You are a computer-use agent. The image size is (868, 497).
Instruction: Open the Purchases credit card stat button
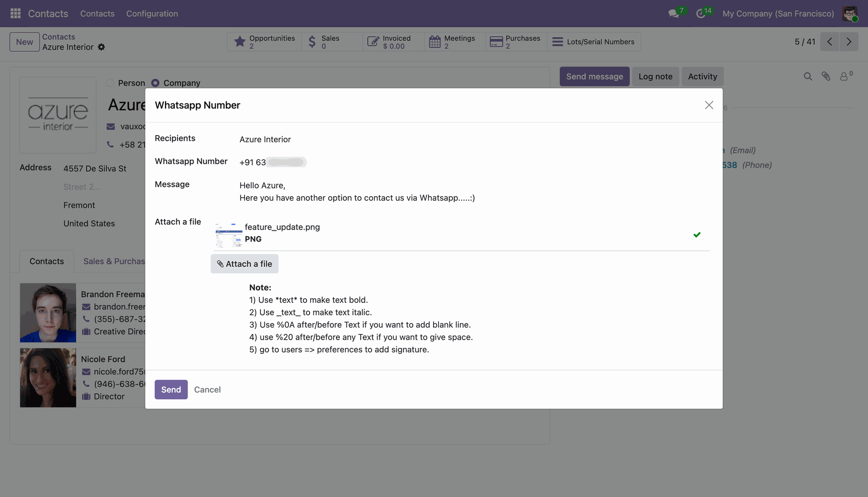click(x=516, y=42)
